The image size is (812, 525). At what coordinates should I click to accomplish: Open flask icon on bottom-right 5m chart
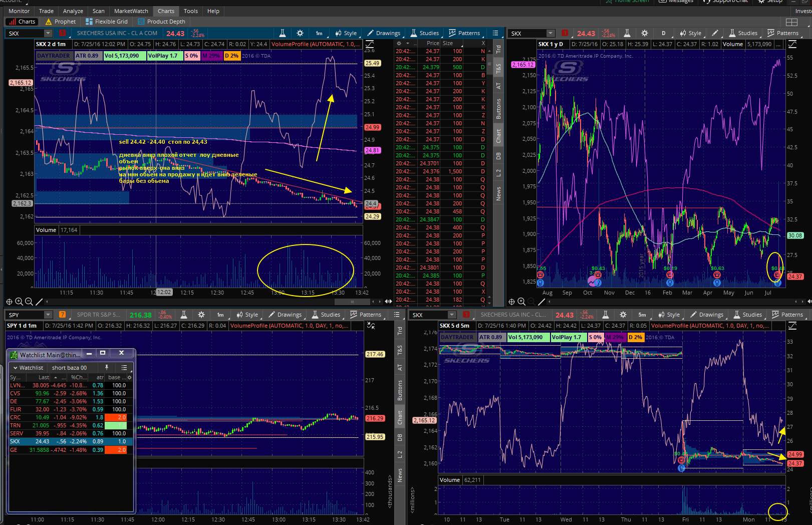tap(606, 315)
